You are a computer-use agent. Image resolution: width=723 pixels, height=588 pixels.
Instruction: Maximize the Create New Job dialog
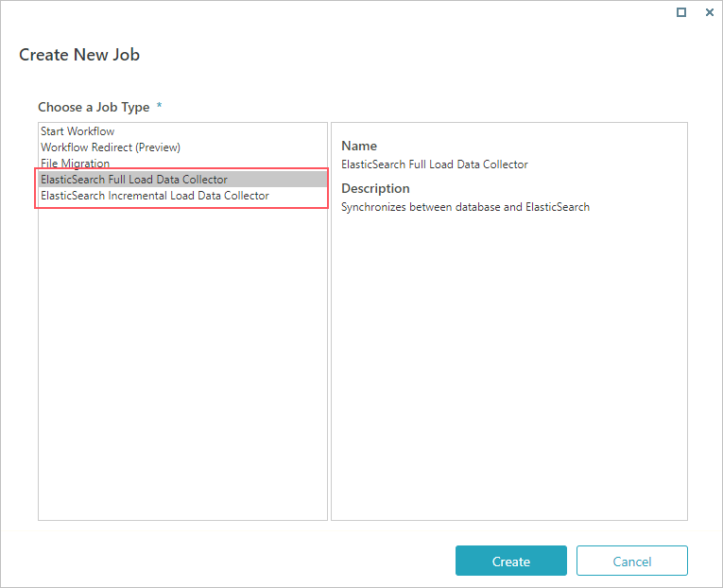[681, 12]
